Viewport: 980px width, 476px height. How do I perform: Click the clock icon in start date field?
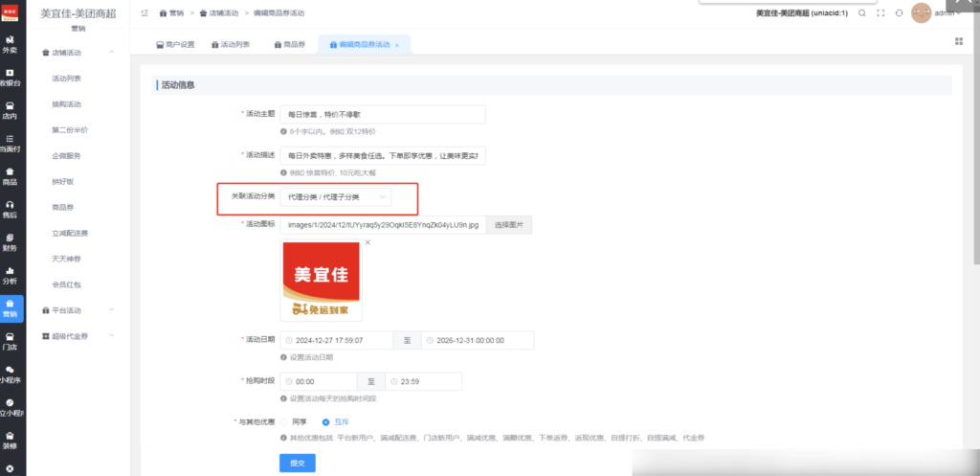coord(289,340)
